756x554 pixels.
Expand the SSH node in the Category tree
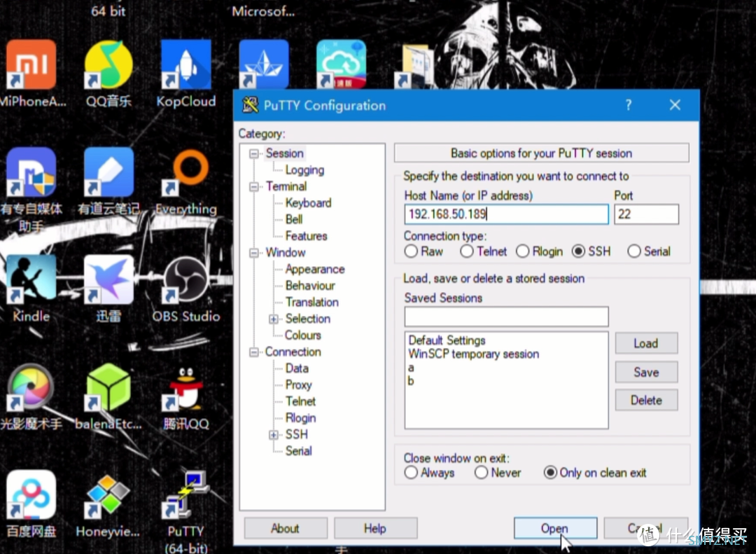pos(274,435)
